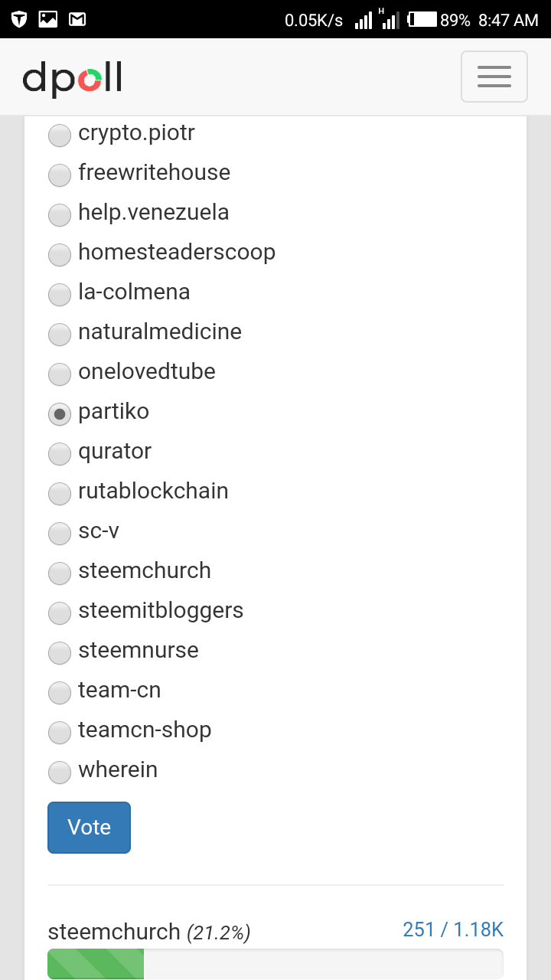Tap the battery status icon
Screen dimensions: 551x980
[422, 20]
